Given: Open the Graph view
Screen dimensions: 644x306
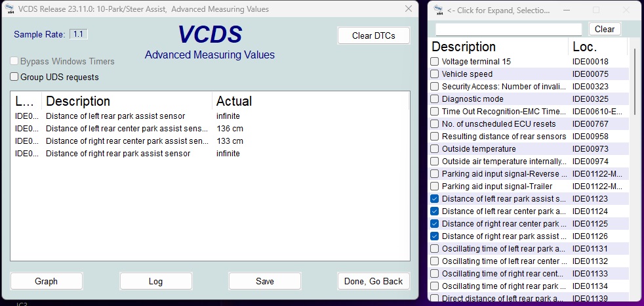Looking at the screenshot, I should [47, 281].
